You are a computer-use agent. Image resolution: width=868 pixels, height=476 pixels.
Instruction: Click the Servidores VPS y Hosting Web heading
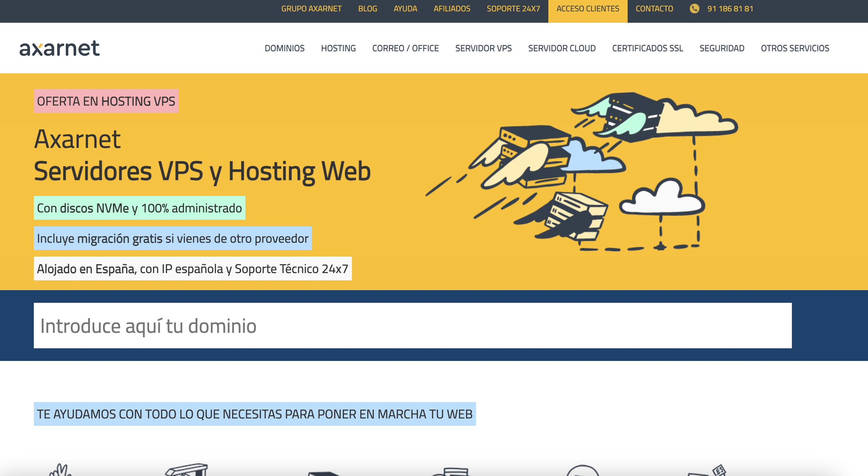tap(202, 171)
